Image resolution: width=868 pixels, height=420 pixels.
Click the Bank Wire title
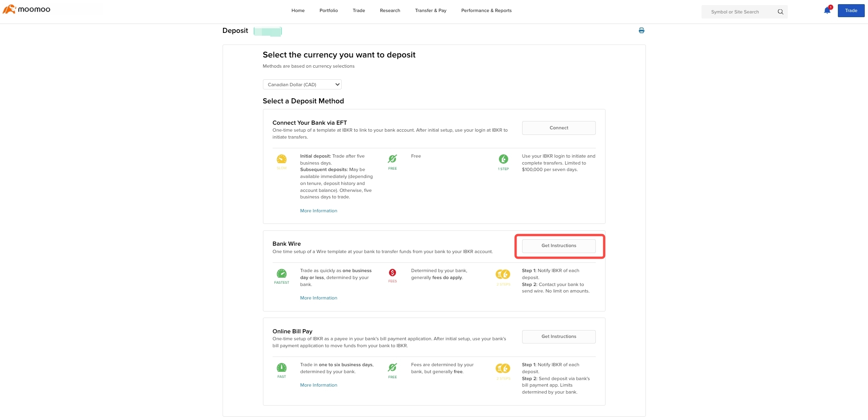(287, 244)
